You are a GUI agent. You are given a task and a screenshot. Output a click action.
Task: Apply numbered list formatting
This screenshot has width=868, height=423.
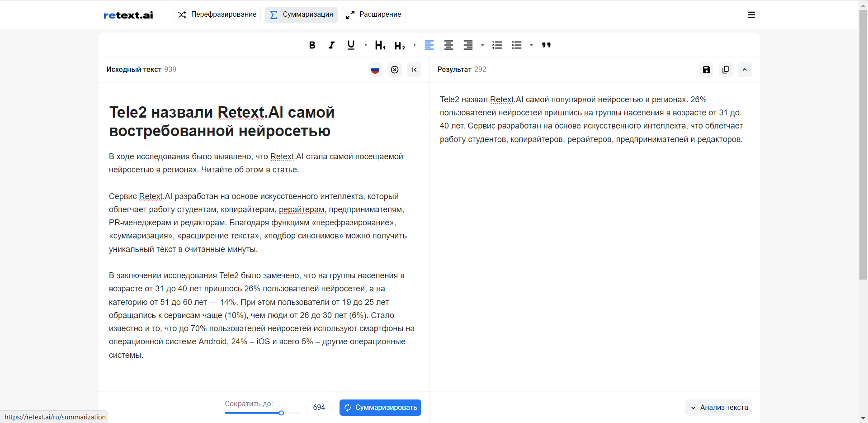coord(497,45)
